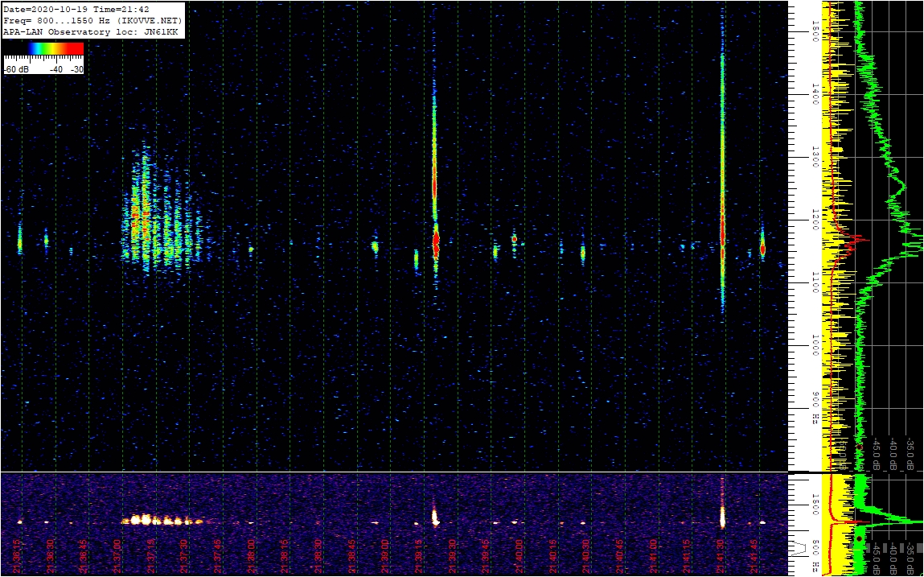The width and height of the screenshot is (924, 577).
Task: Click the 'Freq= 800...1550 Hz (IK0VVE.NET)' line
Action: (93, 21)
